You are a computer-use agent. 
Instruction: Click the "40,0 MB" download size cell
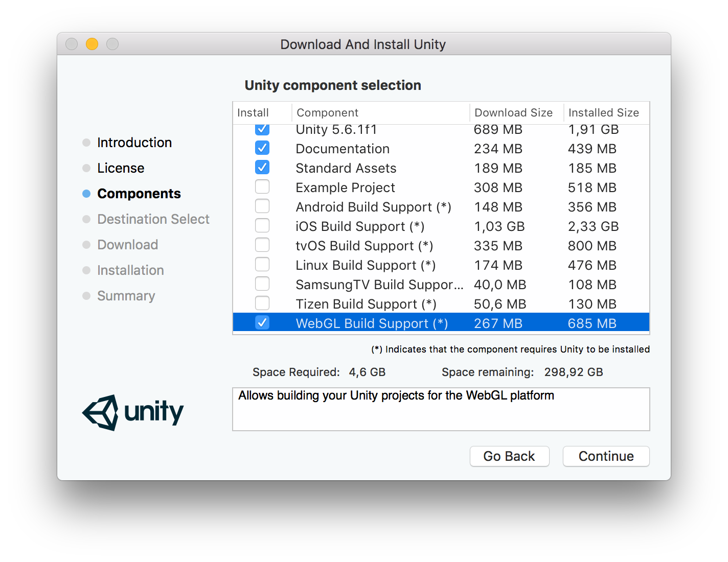pyautogui.click(x=500, y=285)
